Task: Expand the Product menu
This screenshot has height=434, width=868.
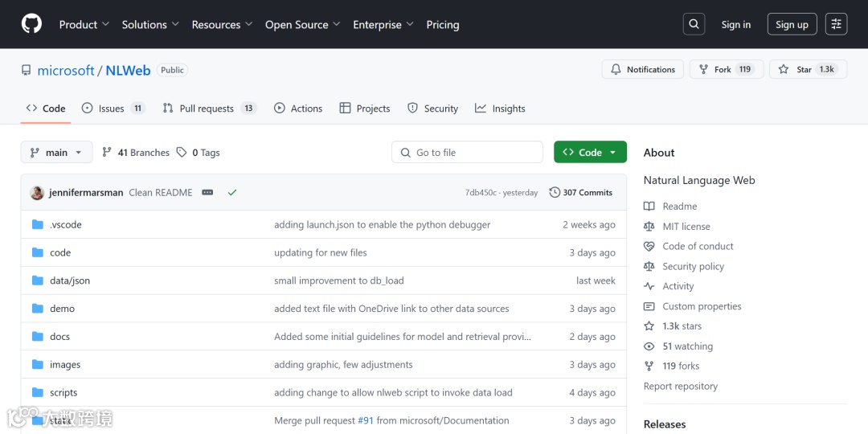Action: (84, 25)
